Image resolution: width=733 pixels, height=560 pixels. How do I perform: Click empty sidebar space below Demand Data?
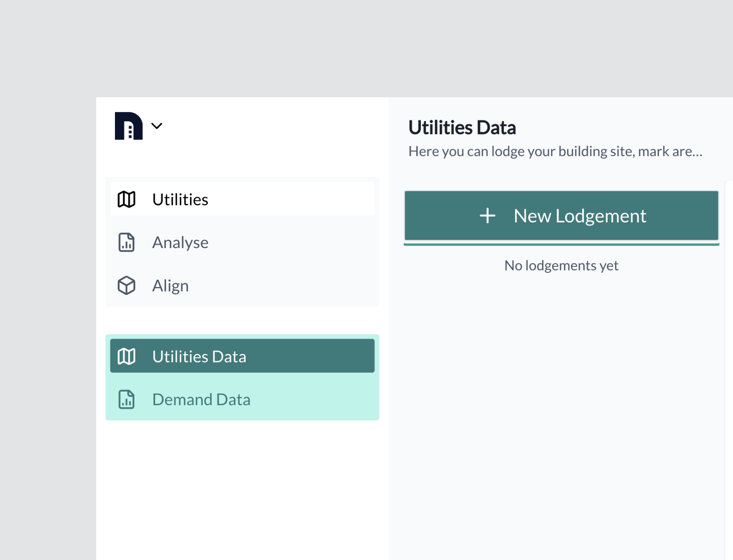[x=242, y=488]
